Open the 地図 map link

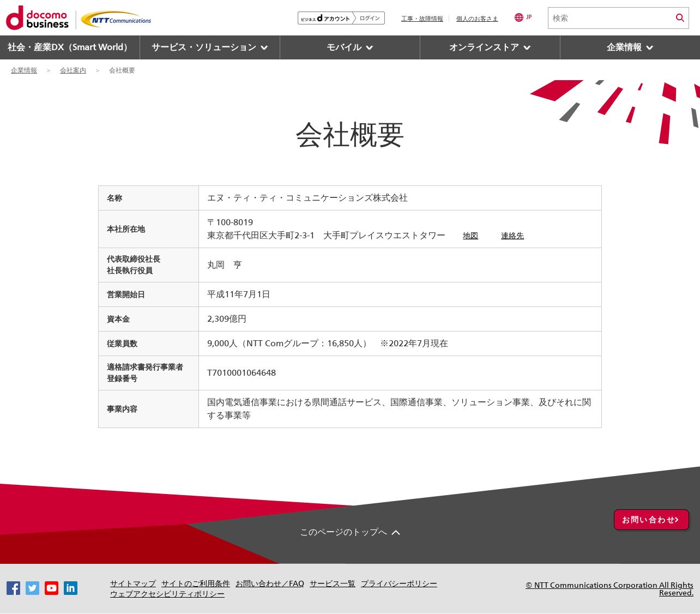(x=470, y=236)
